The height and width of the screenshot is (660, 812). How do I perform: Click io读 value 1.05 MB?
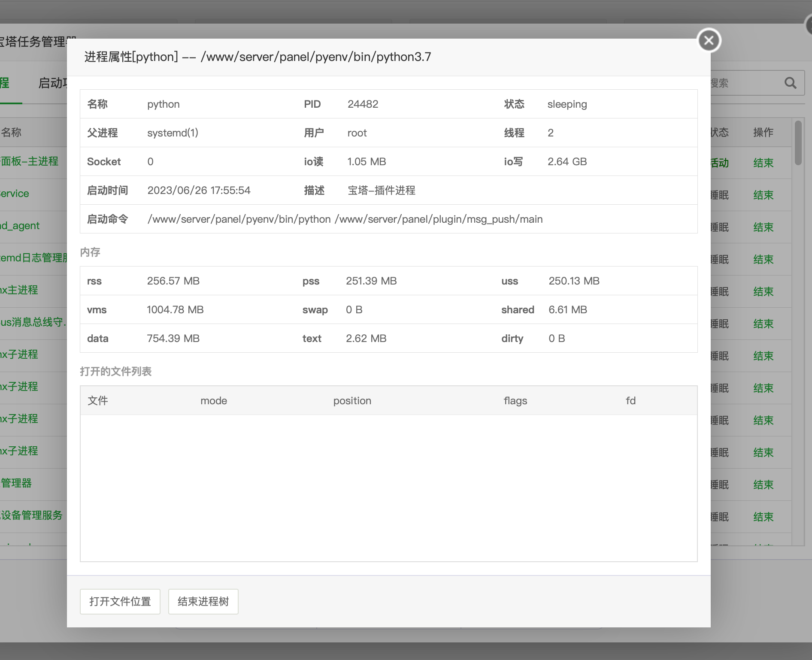pyautogui.click(x=367, y=162)
